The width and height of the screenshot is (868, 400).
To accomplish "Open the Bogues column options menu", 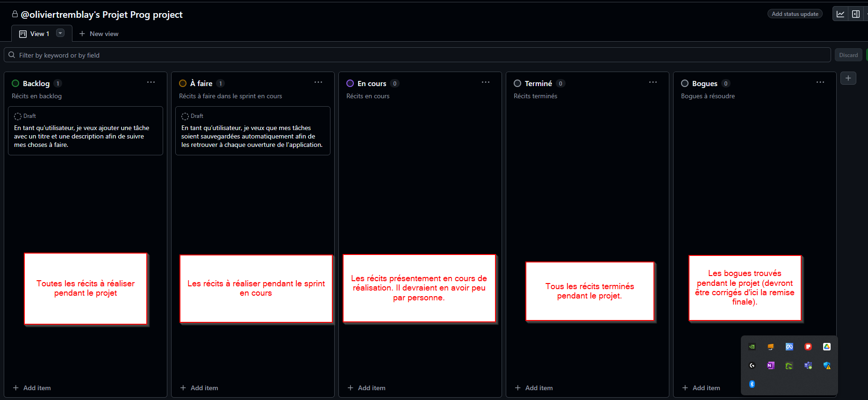I will point(820,82).
